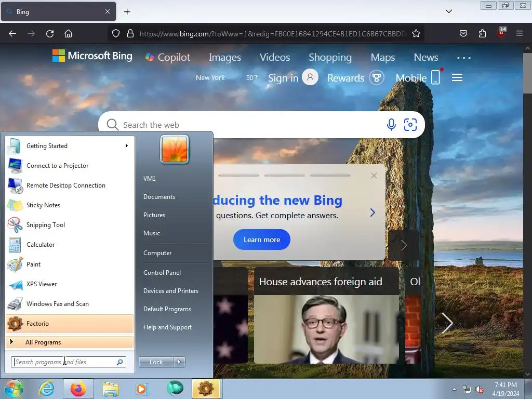Open the House advances foreign aid story

326,315
